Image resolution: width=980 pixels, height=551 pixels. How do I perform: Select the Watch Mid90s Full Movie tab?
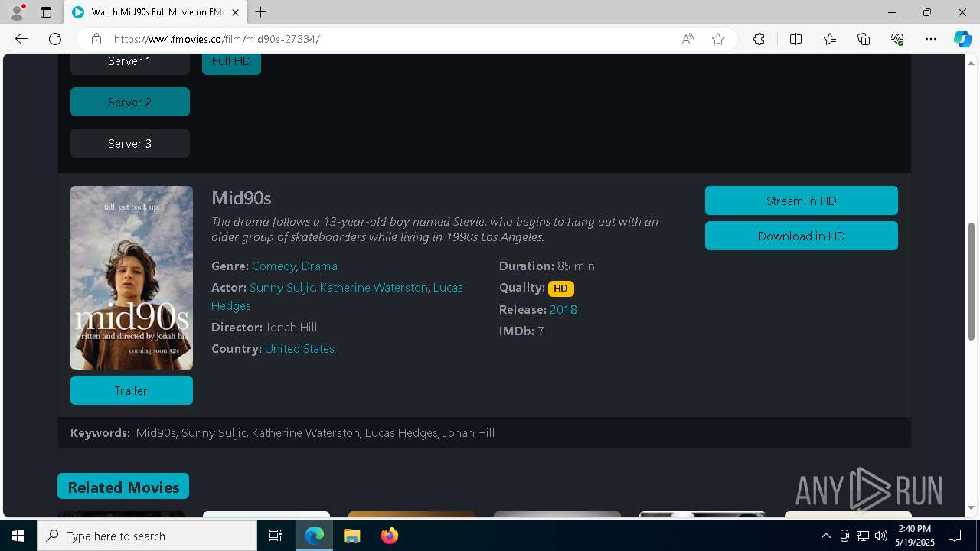155,12
